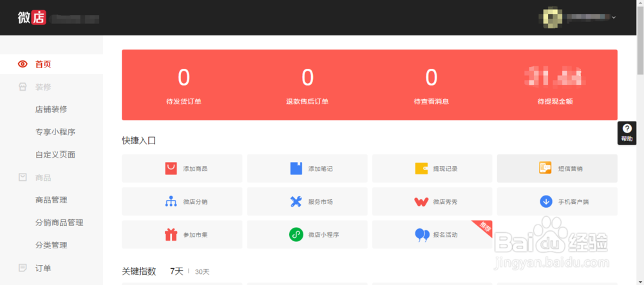Open 微店分销 shortcut
Viewport: 644px width, 285px height.
click(x=182, y=201)
